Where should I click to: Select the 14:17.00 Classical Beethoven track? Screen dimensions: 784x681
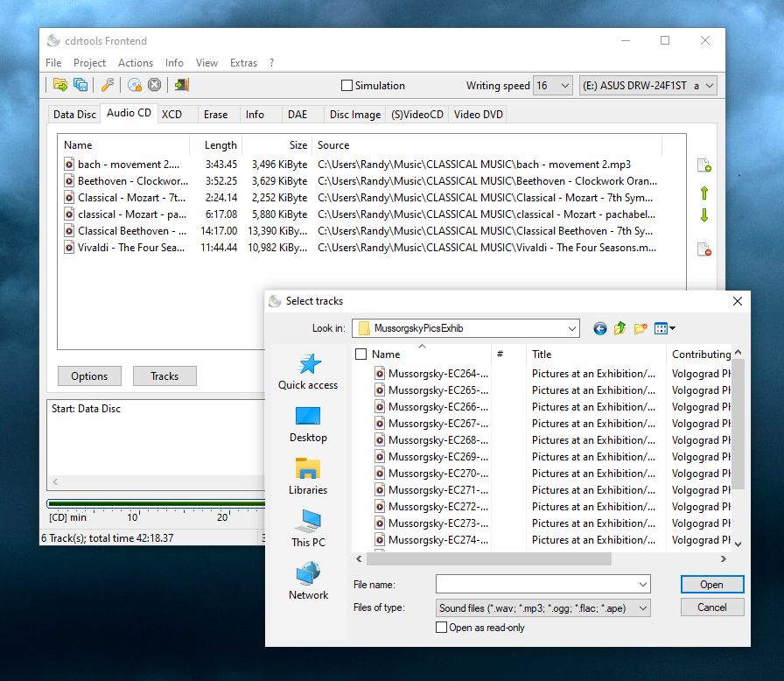tap(360, 231)
